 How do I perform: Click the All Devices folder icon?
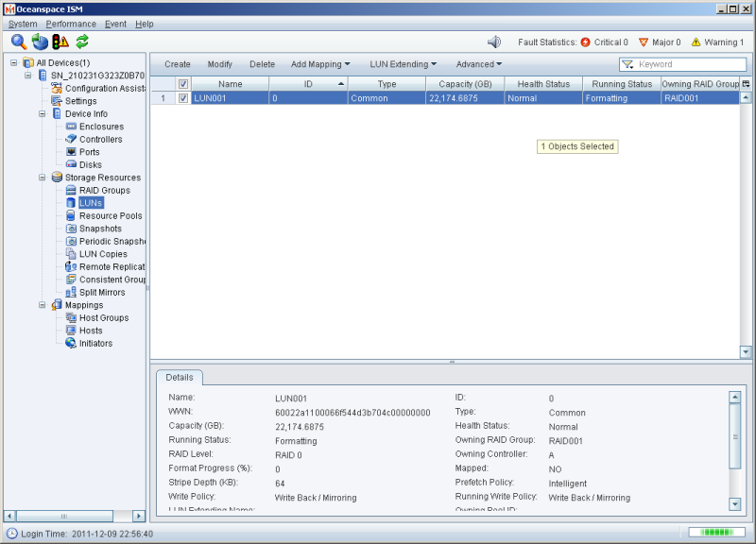[28, 62]
